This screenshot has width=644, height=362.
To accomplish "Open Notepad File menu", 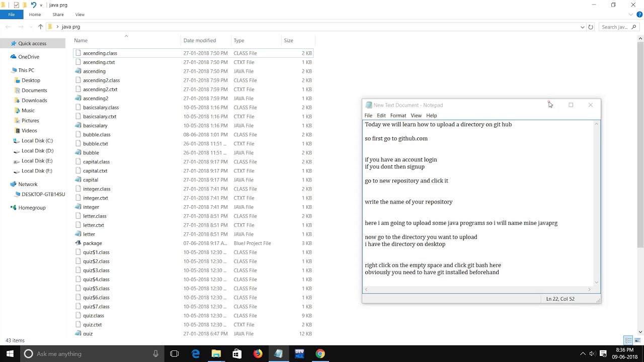I will click(x=368, y=116).
